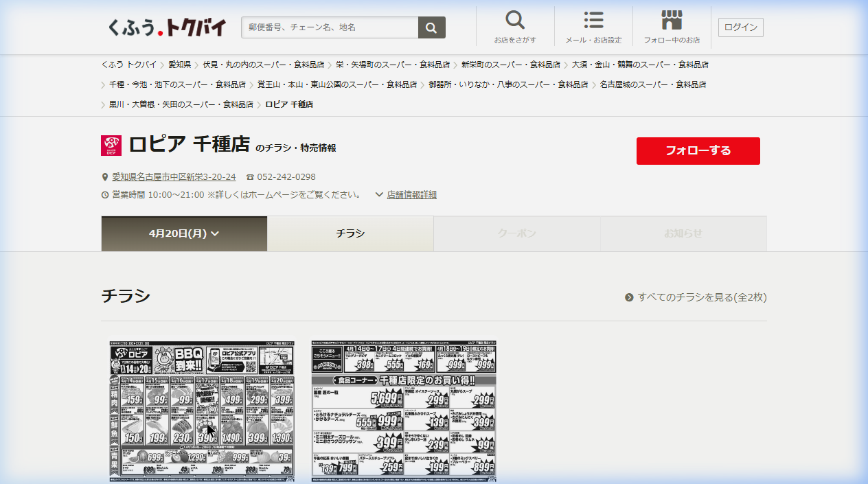
Task: Switch to the お知らせ tab
Action: [x=683, y=233]
